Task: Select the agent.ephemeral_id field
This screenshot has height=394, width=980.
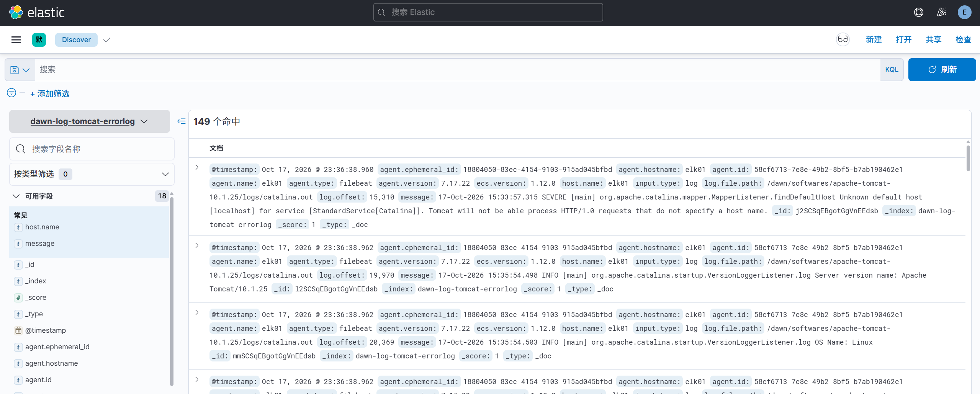Action: pos(57,347)
